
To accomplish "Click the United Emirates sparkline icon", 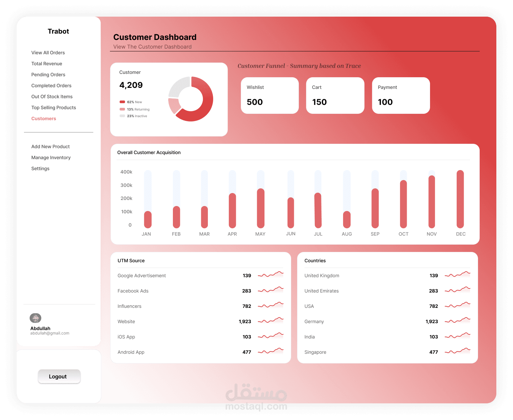I will [x=457, y=290].
